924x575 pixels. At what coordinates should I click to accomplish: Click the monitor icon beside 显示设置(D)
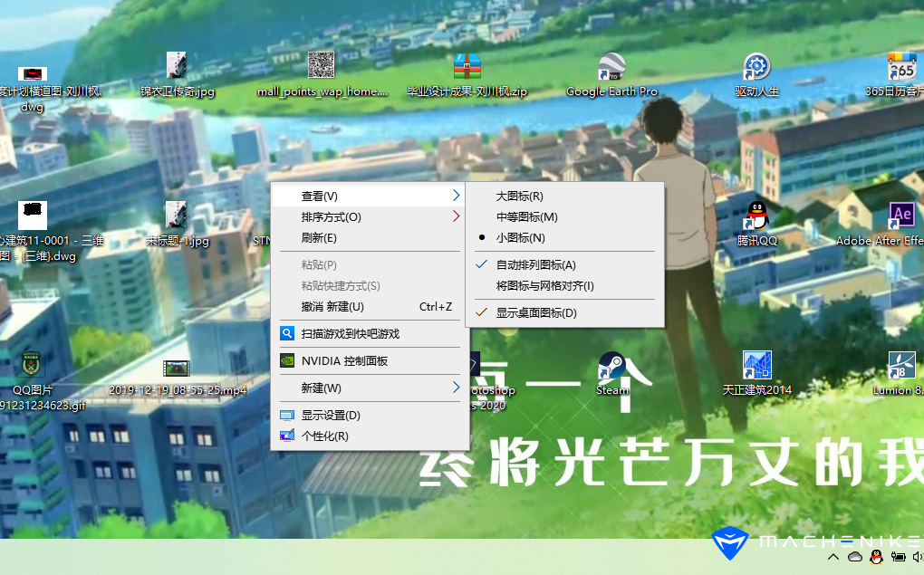(287, 416)
